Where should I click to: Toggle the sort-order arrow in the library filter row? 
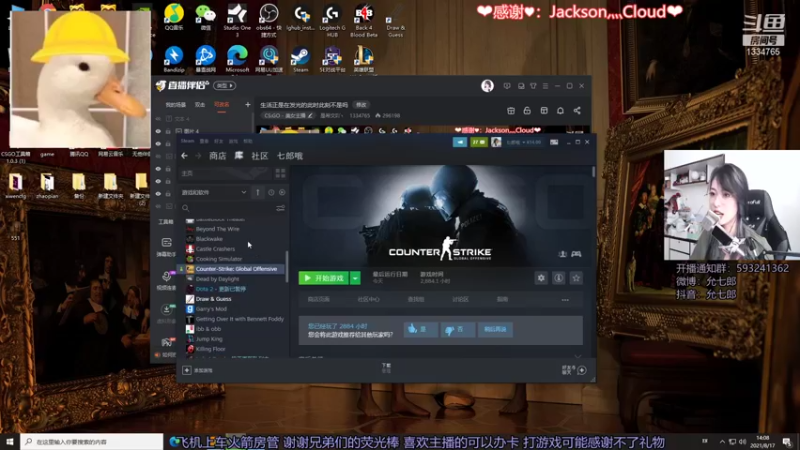click(x=258, y=192)
